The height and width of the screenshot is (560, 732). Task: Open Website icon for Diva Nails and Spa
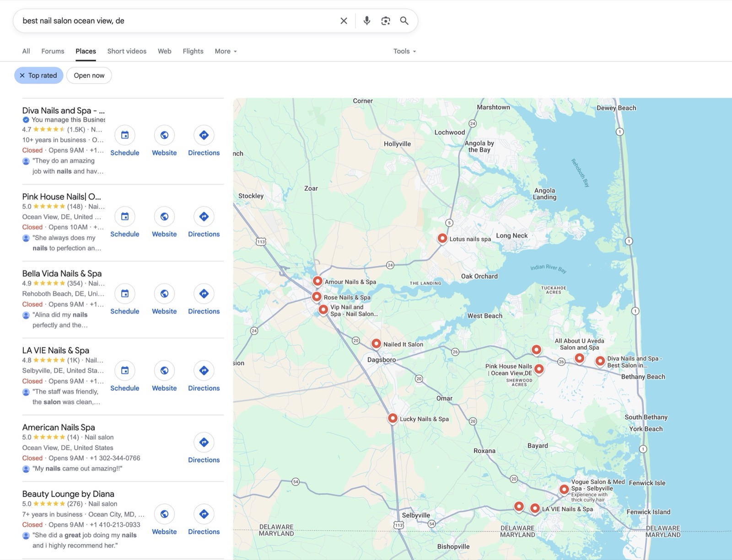[164, 135]
